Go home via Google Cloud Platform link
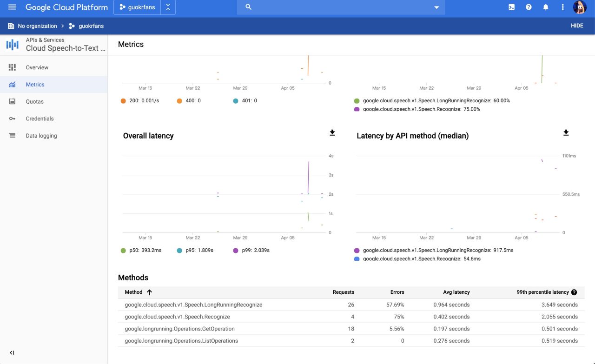Screen dimensions: 595x364 click(x=66, y=7)
